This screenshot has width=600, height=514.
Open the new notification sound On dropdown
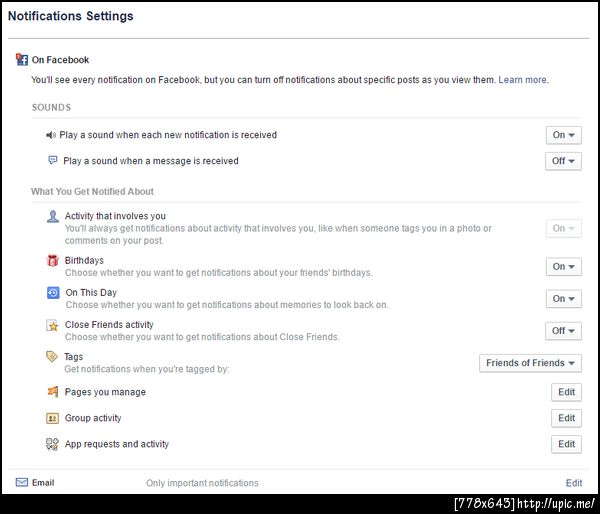point(563,135)
